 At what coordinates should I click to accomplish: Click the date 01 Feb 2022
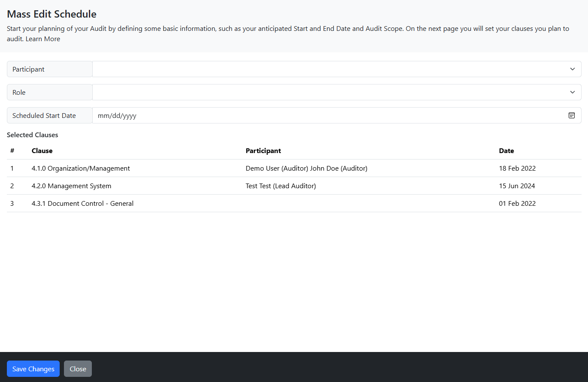point(517,204)
